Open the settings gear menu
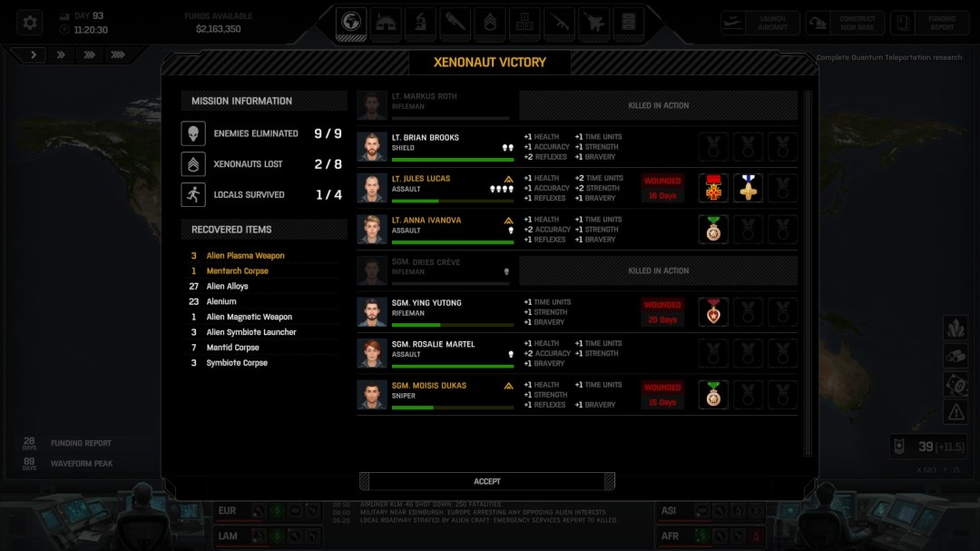This screenshot has width=980, height=551. point(31,23)
